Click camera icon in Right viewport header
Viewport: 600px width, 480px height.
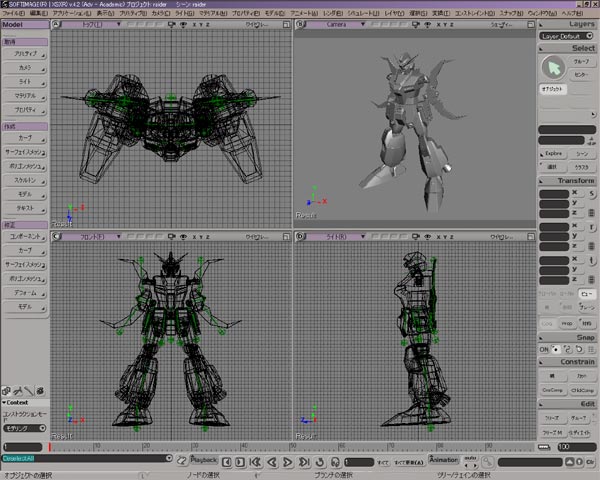point(416,237)
